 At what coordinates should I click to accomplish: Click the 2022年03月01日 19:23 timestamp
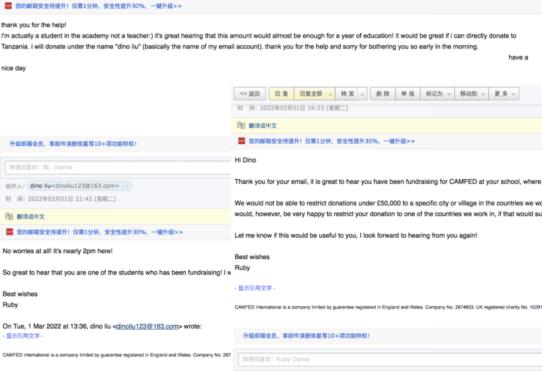pyautogui.click(x=303, y=108)
